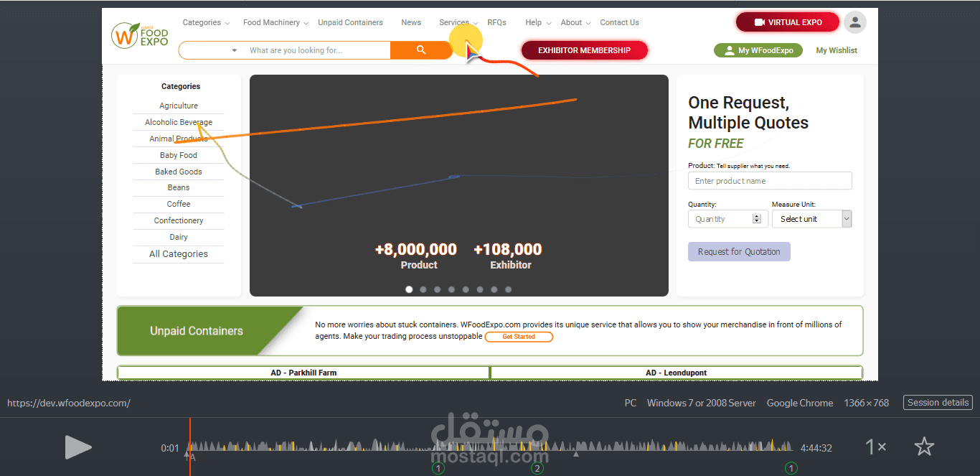This screenshot has height=476, width=980.
Task: Select the second carousel slide dot
Action: pos(423,289)
